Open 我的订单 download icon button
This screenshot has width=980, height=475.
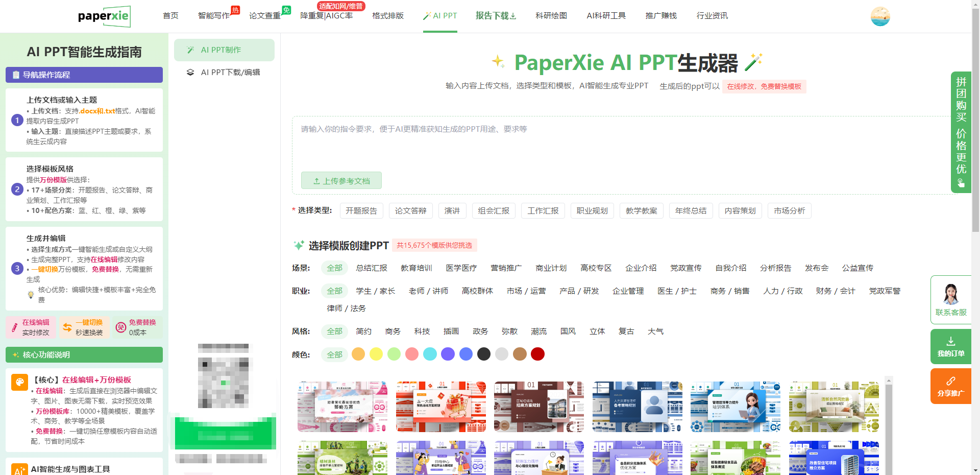(950, 346)
